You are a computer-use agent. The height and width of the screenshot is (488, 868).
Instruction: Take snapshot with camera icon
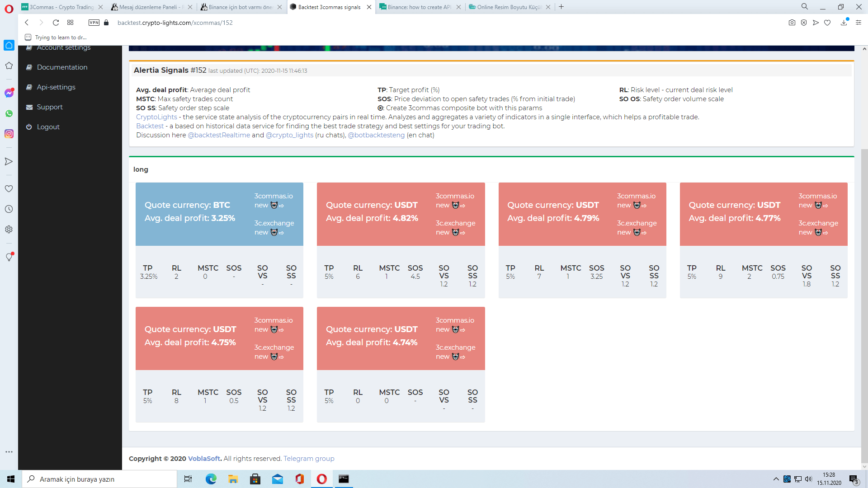(x=792, y=23)
